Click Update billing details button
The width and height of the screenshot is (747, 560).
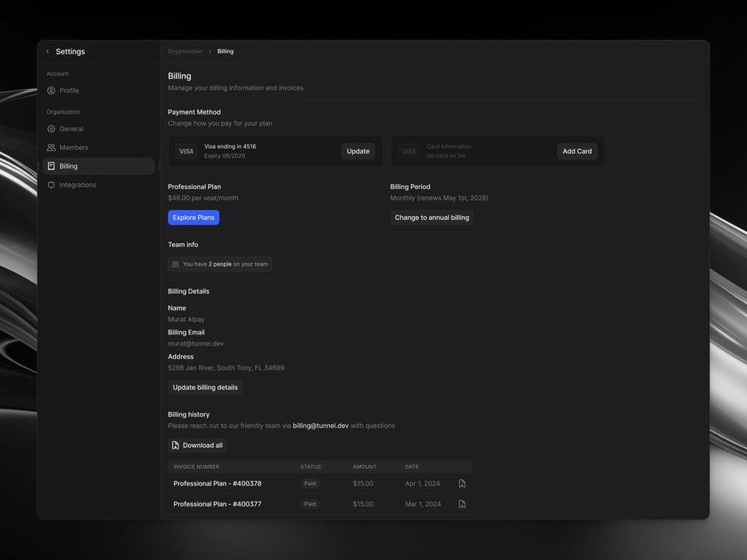pyautogui.click(x=205, y=388)
